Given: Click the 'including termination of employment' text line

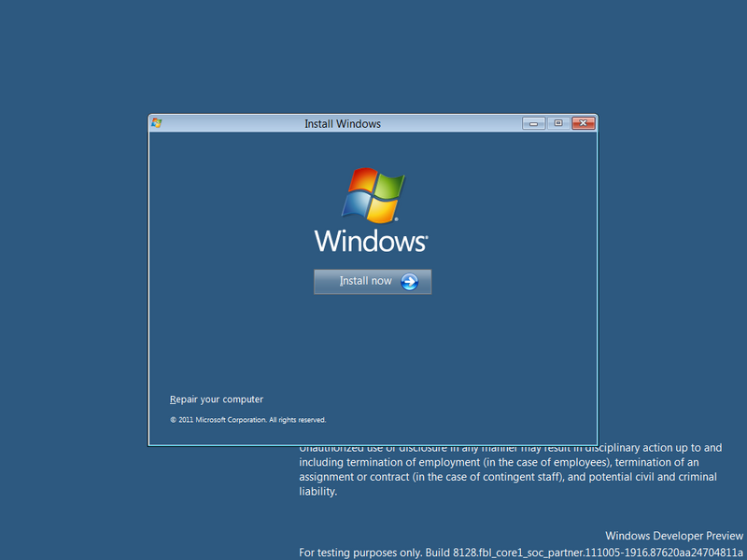Looking at the screenshot, I should (x=499, y=462).
